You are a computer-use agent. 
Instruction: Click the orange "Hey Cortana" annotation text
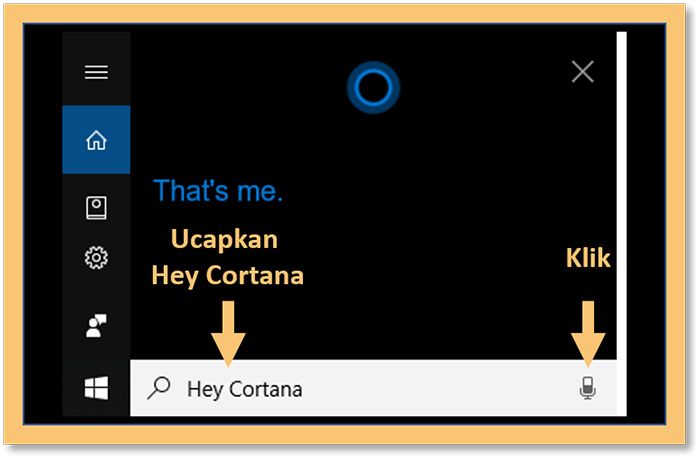(228, 275)
